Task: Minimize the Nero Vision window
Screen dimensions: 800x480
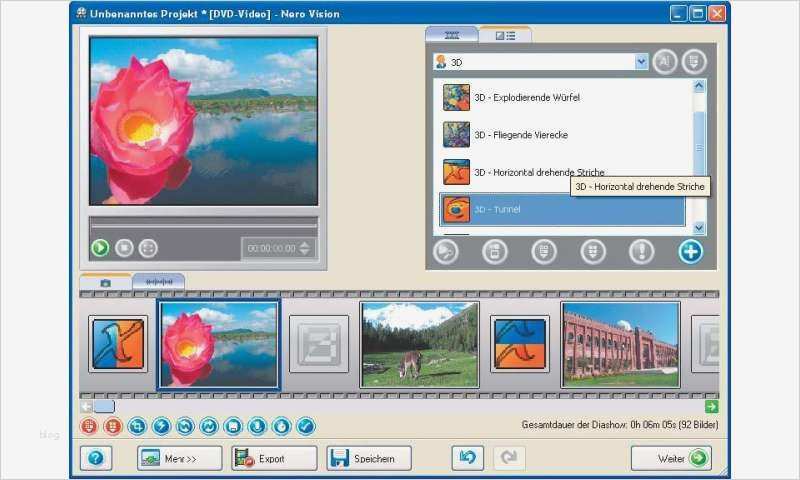Action: (x=679, y=14)
